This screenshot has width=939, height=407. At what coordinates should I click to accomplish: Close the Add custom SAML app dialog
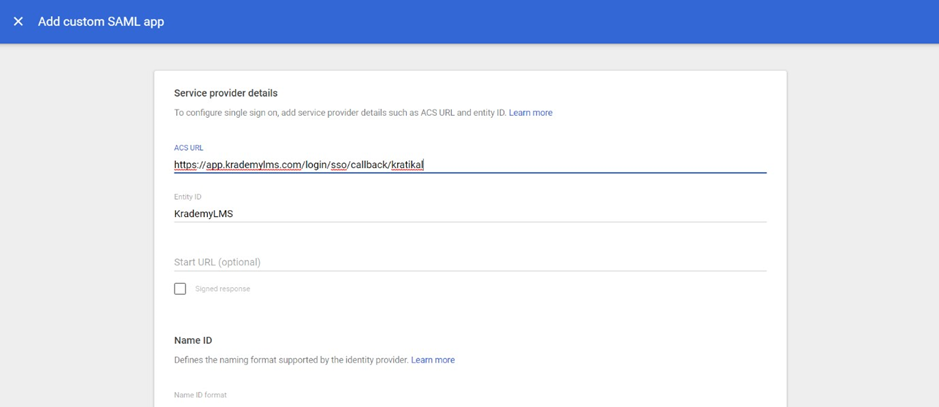pyautogui.click(x=19, y=22)
